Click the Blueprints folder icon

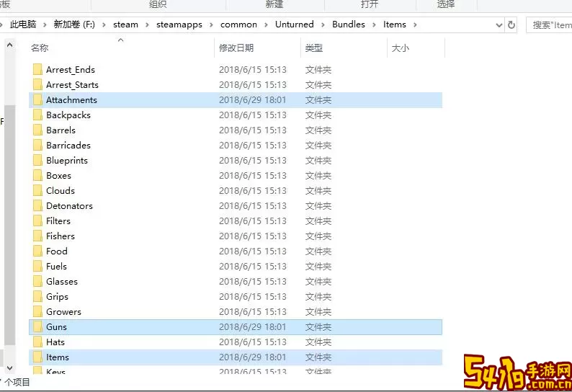coord(37,160)
